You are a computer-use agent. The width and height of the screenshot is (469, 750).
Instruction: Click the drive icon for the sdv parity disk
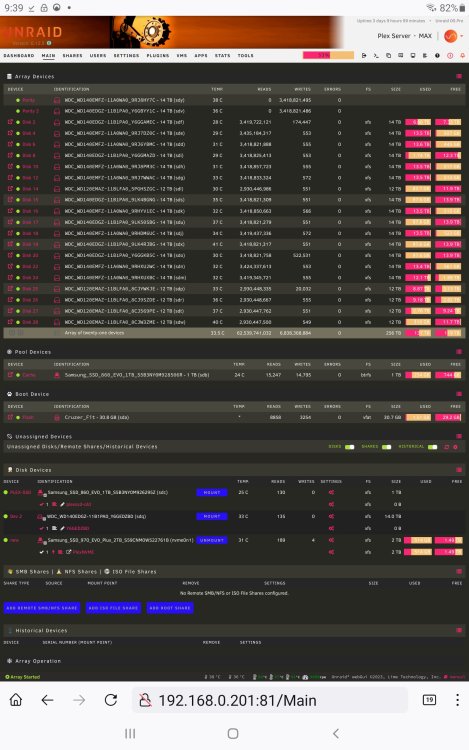pyautogui.click(x=57, y=111)
